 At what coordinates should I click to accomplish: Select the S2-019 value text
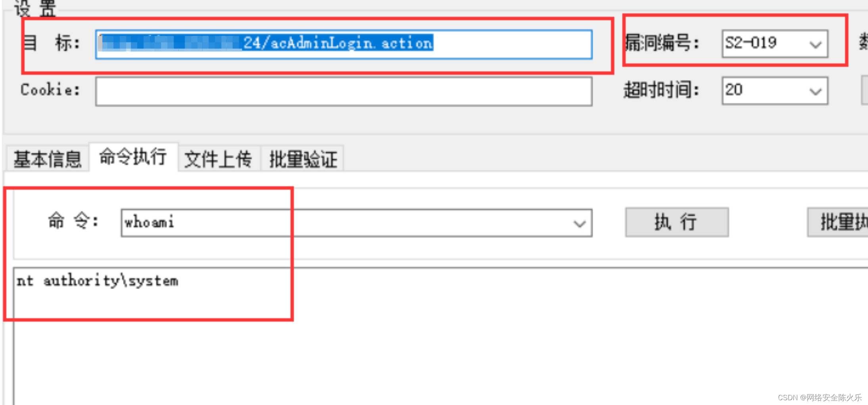click(x=751, y=42)
